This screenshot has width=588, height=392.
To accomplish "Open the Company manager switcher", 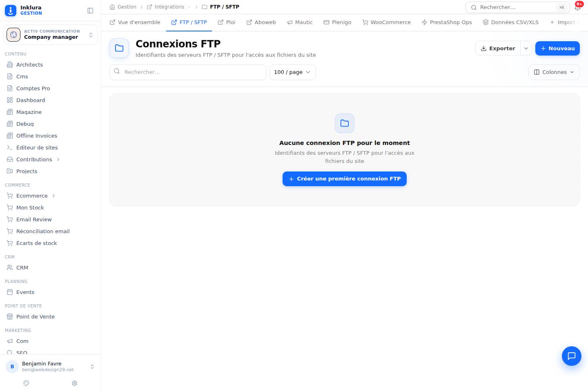I will [x=51, y=35].
